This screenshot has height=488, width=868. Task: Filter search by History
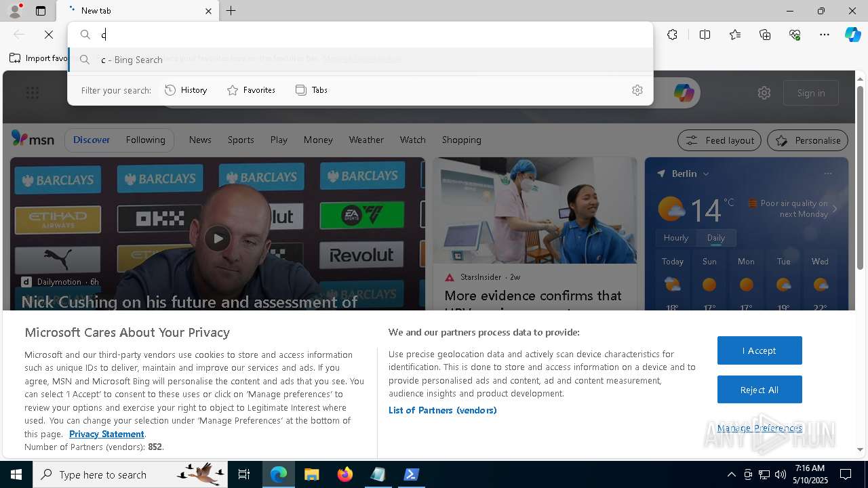[186, 90]
